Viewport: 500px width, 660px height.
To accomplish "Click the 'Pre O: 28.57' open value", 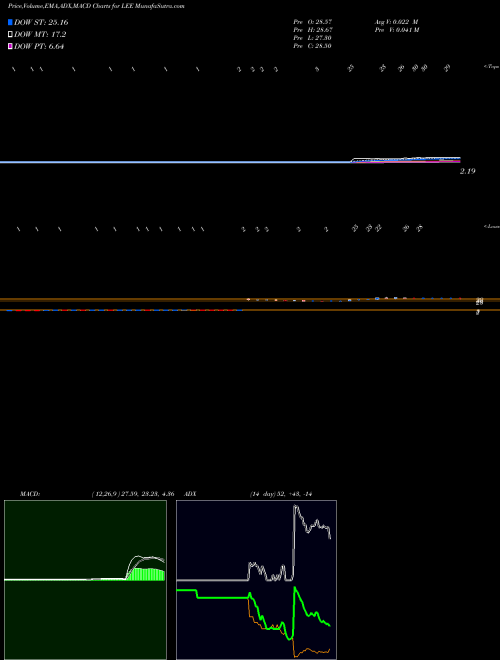I will (313, 21).
